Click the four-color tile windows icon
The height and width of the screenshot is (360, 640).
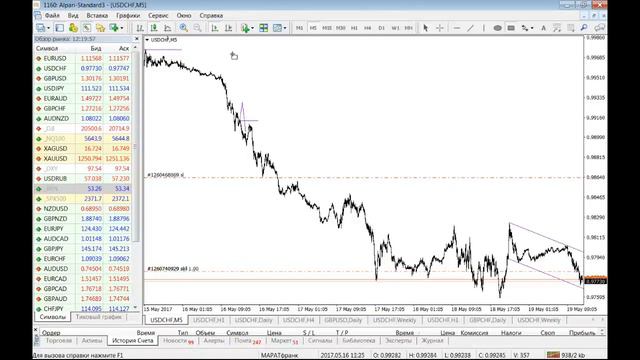[264, 28]
